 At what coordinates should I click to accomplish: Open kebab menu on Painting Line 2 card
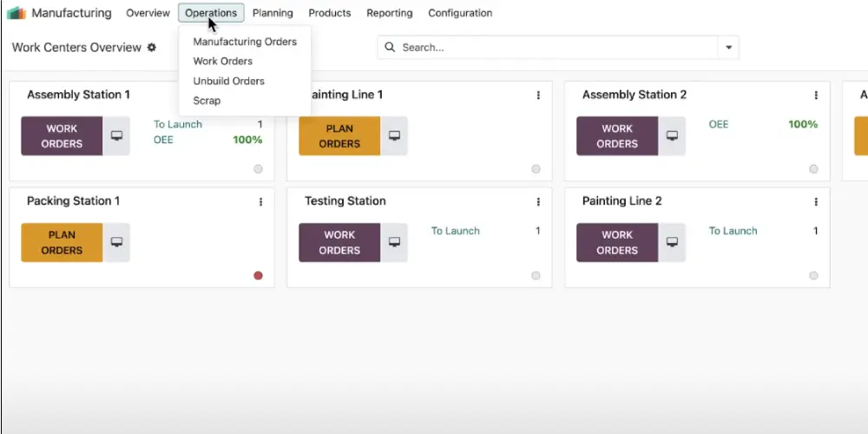click(816, 202)
